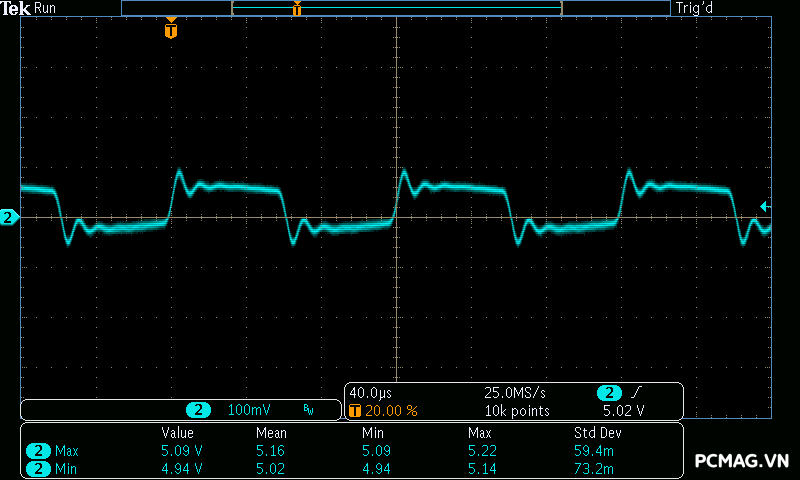Select the bandwidth limit Bw icon
Image resolution: width=800 pixels, height=480 pixels.
click(308, 410)
